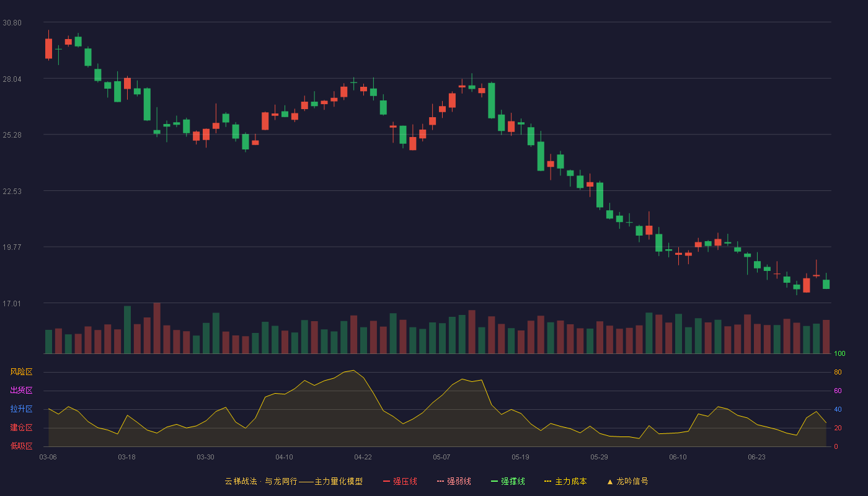This screenshot has height=496, width=868.
Task: Click the 建仓区 zone label
Action: click(x=21, y=428)
